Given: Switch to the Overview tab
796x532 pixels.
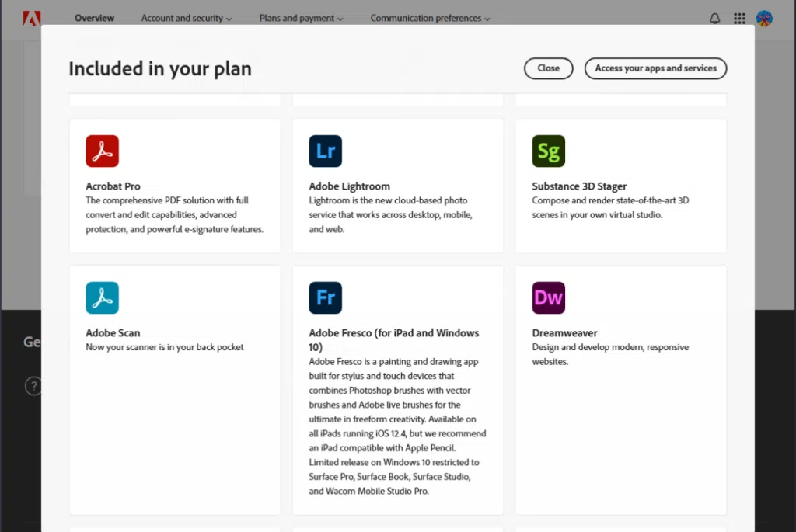Looking at the screenshot, I should [x=94, y=18].
